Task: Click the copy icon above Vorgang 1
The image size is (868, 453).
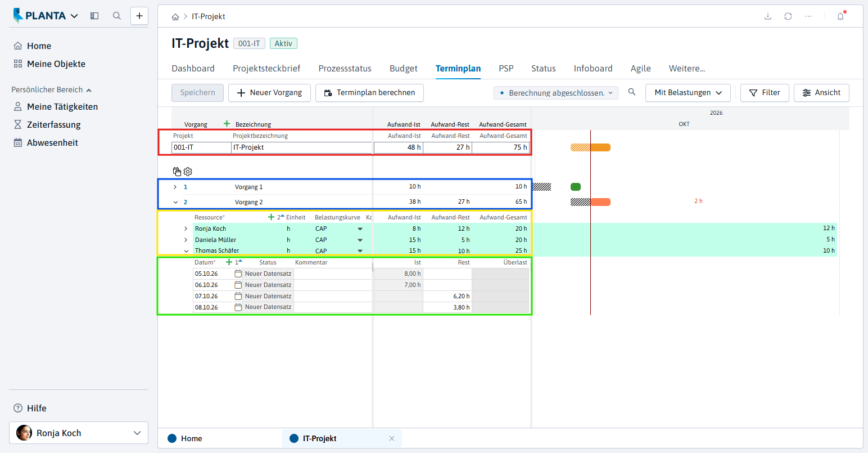Action: [x=177, y=172]
